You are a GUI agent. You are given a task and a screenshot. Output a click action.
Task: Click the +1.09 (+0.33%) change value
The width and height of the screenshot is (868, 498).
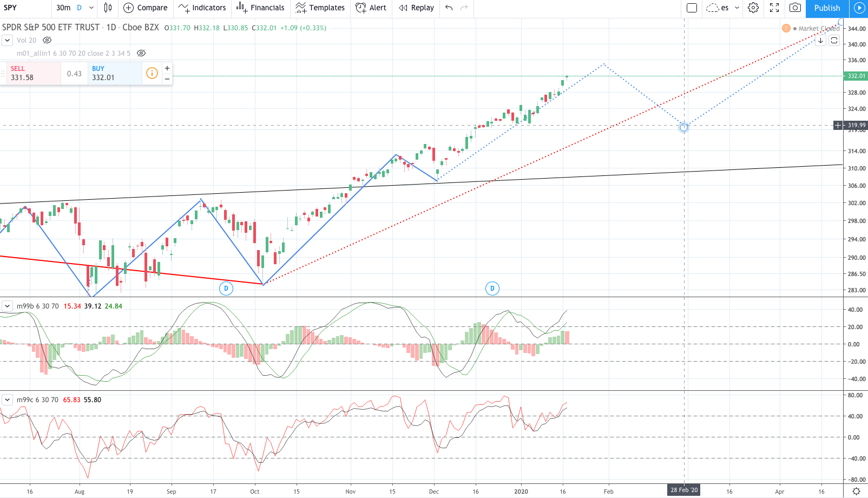pos(303,28)
